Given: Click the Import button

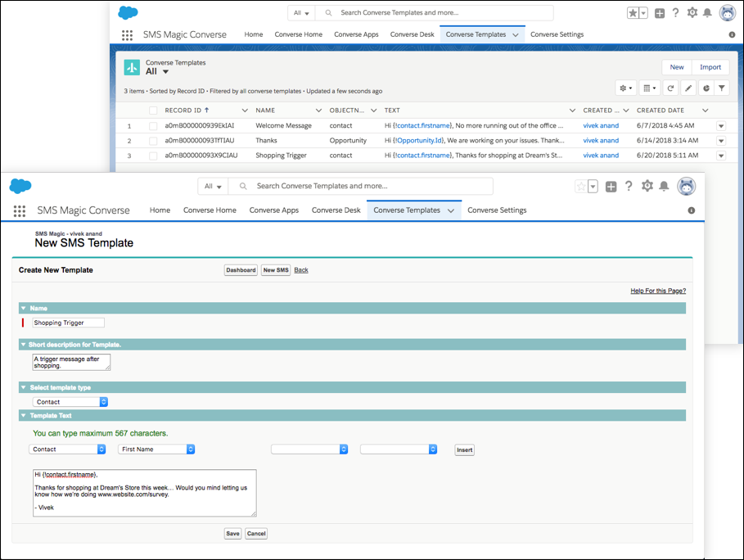Looking at the screenshot, I should coord(710,67).
